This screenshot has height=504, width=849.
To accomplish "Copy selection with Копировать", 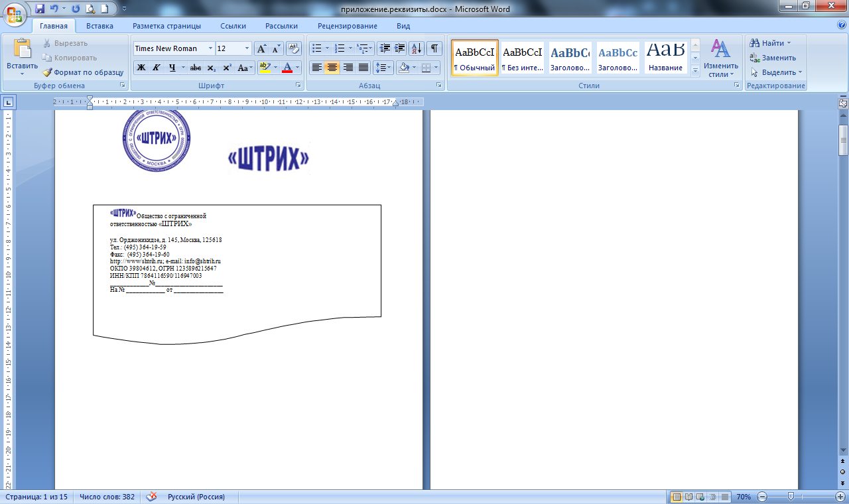I will pos(70,58).
